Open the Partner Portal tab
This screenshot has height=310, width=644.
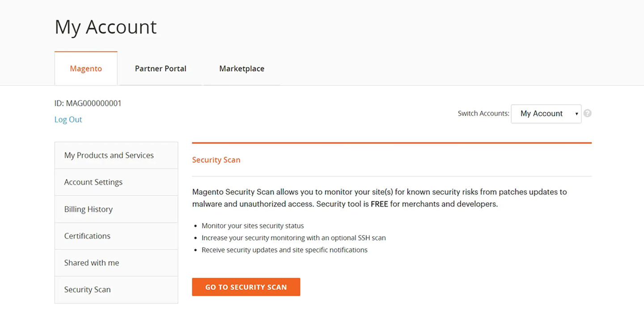(x=161, y=68)
